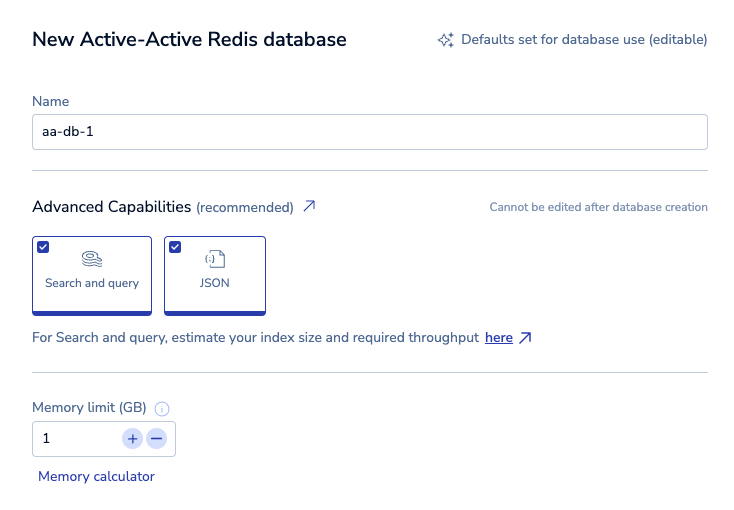Image resolution: width=734 pixels, height=510 pixels.
Task: Click the external arrow icon after 'here'
Action: [x=525, y=338]
